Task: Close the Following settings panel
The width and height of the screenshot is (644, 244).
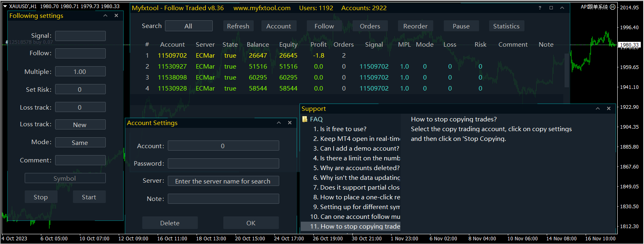Action: coord(116,15)
